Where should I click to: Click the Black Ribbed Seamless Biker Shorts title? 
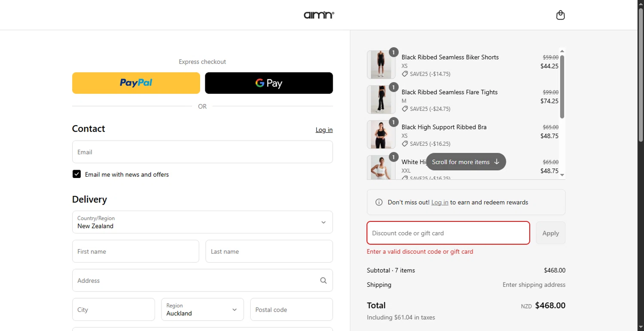(450, 57)
